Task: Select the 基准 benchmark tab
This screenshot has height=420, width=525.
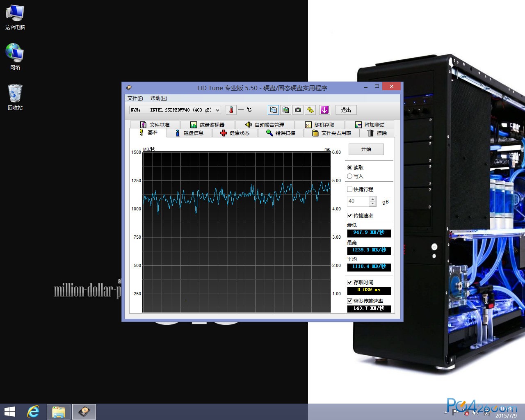Action: [148, 132]
